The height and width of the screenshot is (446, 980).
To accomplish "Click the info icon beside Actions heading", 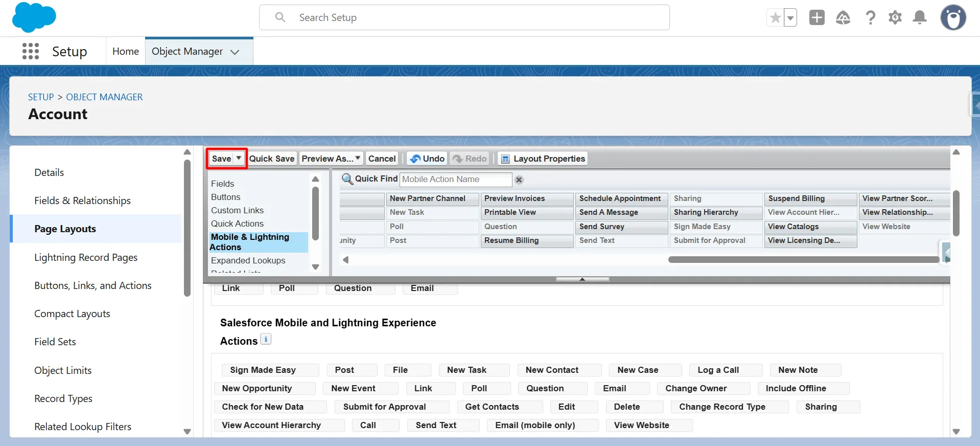I will 266,339.
